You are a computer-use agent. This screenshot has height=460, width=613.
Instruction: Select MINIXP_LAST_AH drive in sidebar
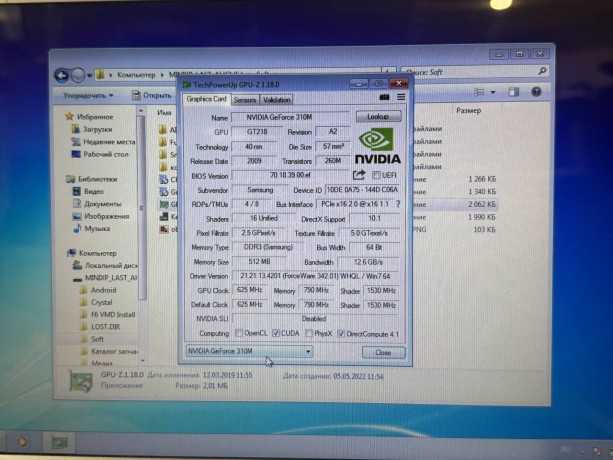(x=106, y=278)
